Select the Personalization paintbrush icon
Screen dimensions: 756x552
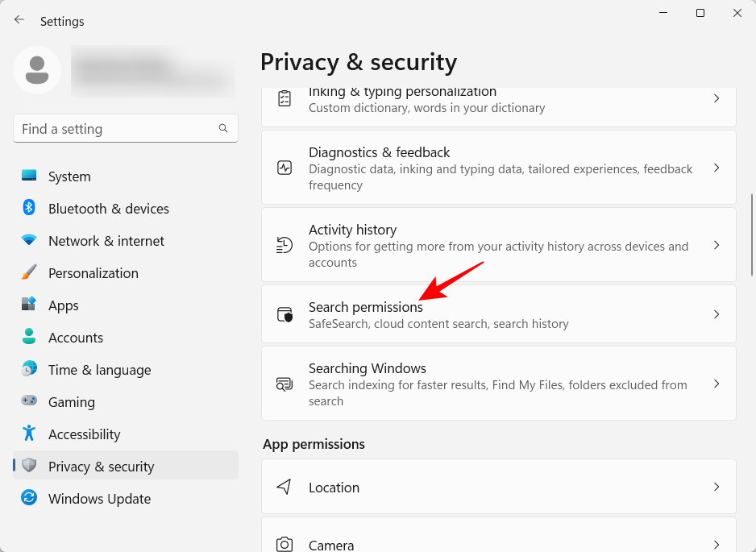(27, 273)
